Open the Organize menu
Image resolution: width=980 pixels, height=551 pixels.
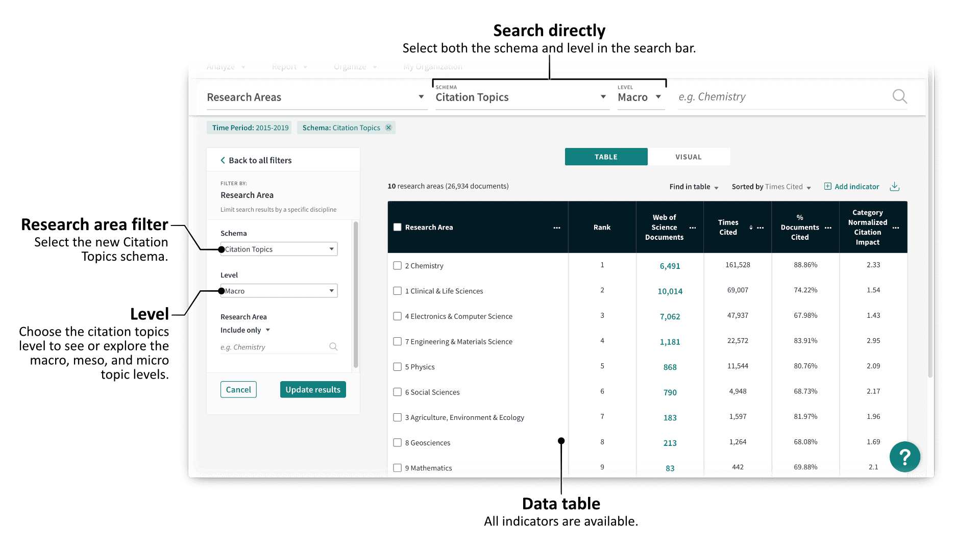pos(355,67)
